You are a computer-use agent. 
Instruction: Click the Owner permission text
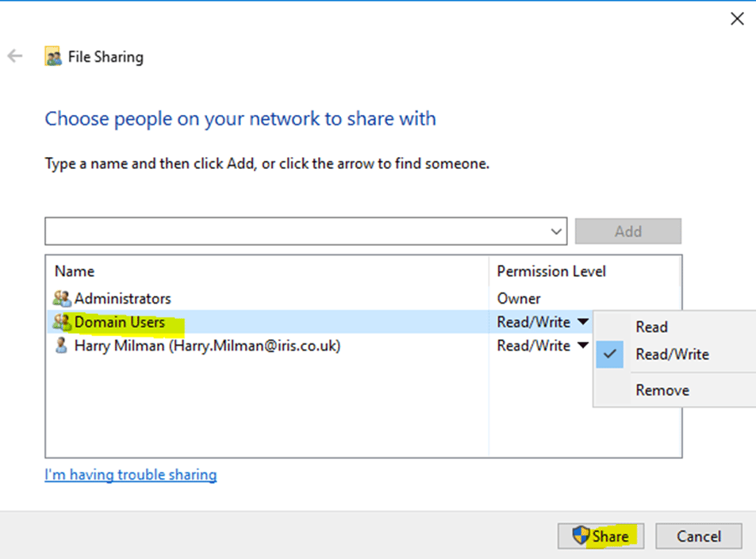coord(519,299)
